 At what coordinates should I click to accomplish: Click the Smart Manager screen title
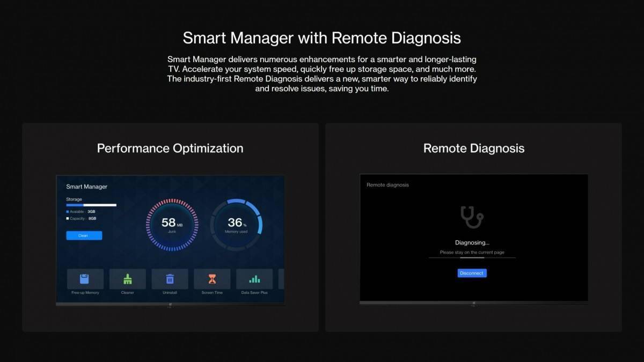[x=86, y=187]
